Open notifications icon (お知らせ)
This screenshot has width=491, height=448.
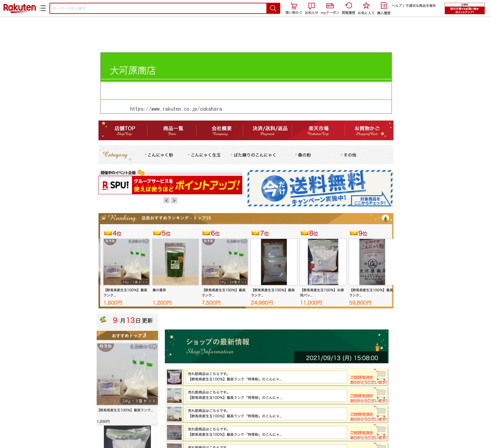[311, 6]
